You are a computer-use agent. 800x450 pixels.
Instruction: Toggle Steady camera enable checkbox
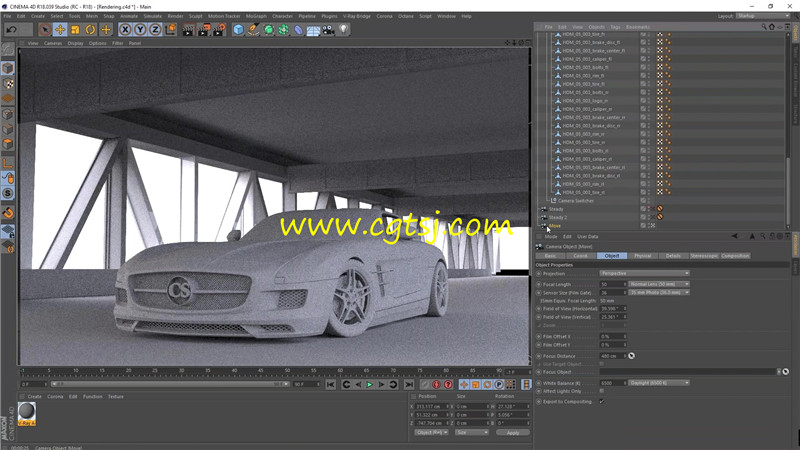pos(643,209)
